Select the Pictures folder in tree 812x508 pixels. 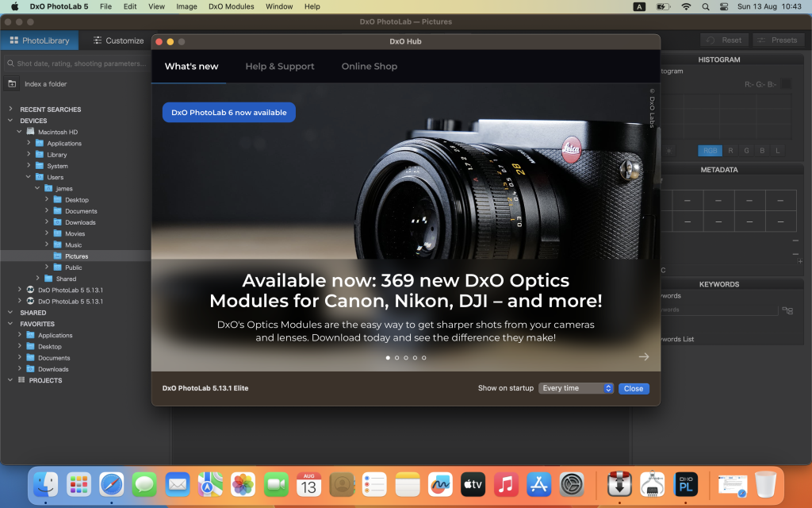tap(76, 256)
